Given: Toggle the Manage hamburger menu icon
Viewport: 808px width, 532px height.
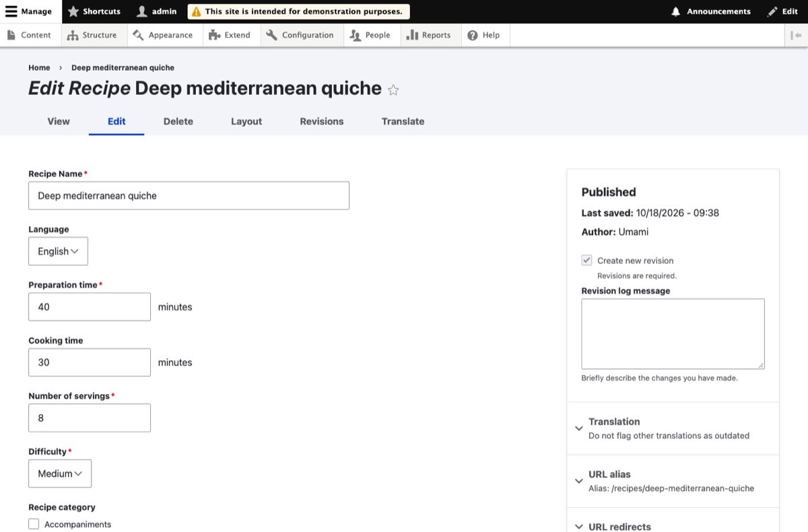Looking at the screenshot, I should click(11, 11).
